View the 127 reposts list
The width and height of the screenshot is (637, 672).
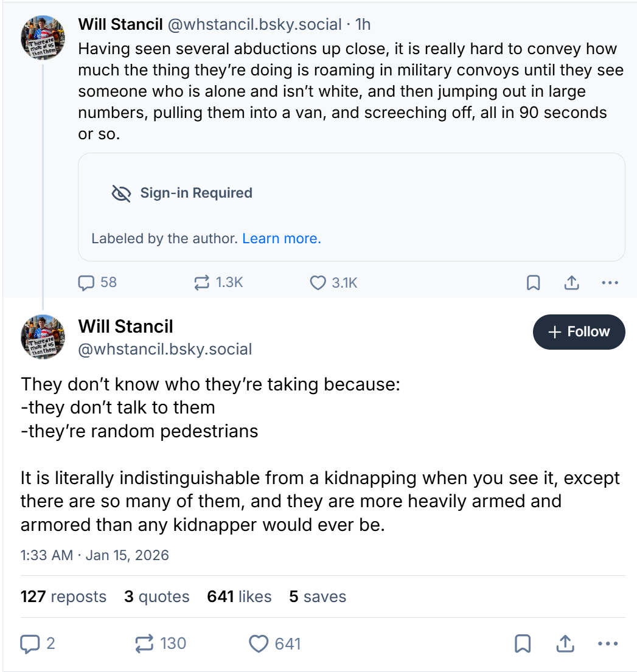[x=63, y=597]
